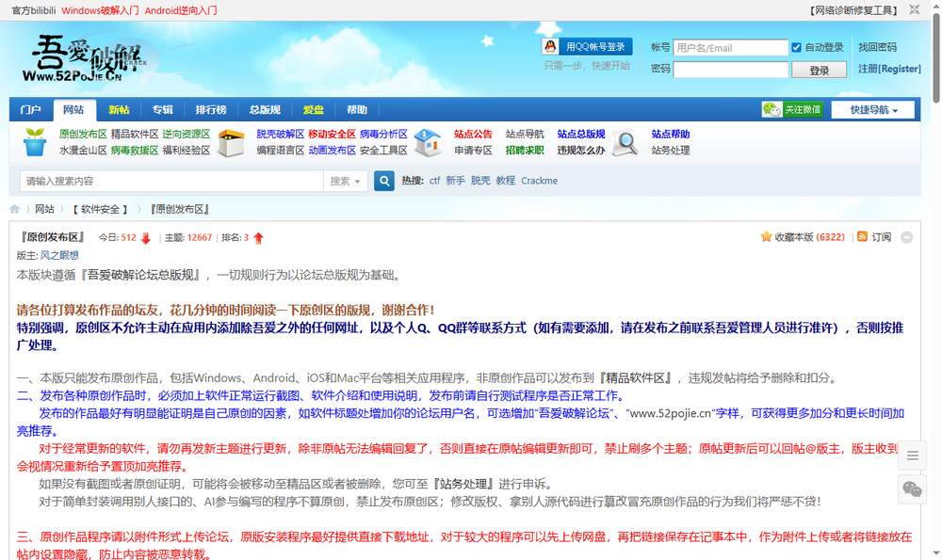Viewport: 942px width, 560px height.
Task: Click the 登录 login button
Action: pos(818,69)
